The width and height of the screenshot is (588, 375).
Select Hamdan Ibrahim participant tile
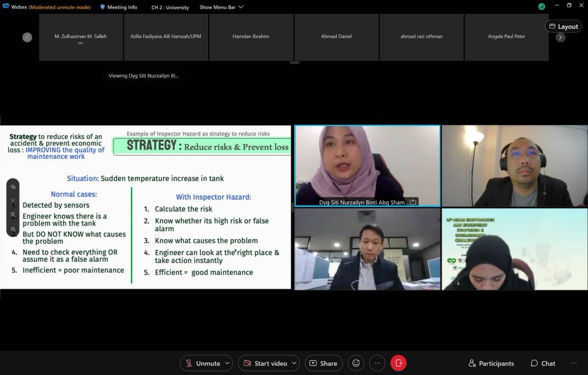251,37
